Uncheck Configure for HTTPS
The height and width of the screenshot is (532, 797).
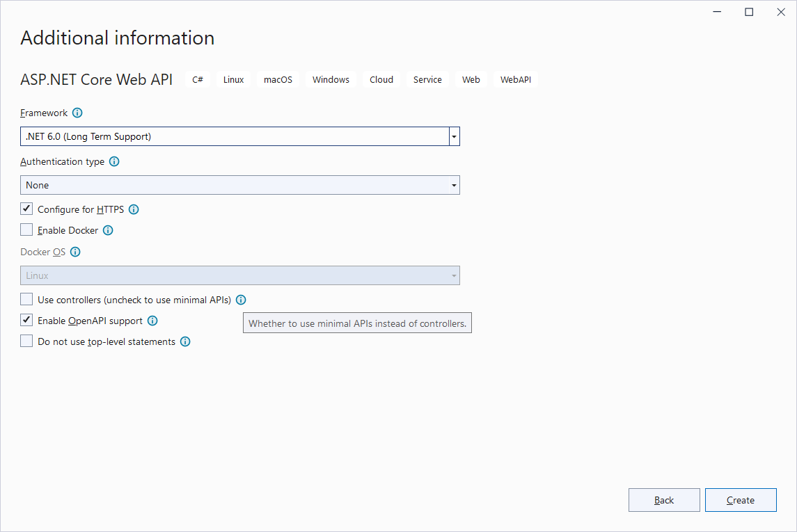[26, 208]
